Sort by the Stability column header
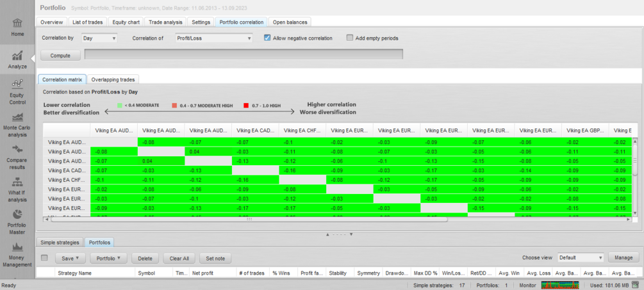Image resolution: width=644 pixels, height=290 pixels. (x=340, y=273)
